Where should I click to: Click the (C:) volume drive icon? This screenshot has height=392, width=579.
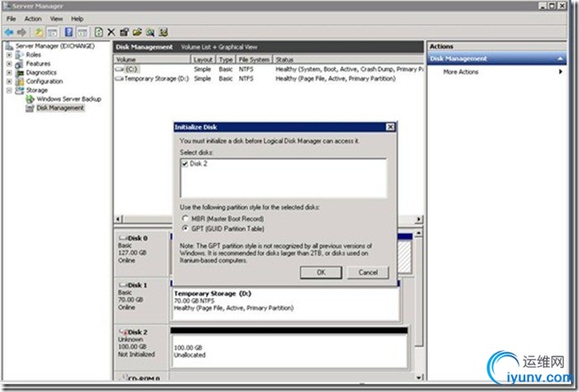(x=120, y=69)
